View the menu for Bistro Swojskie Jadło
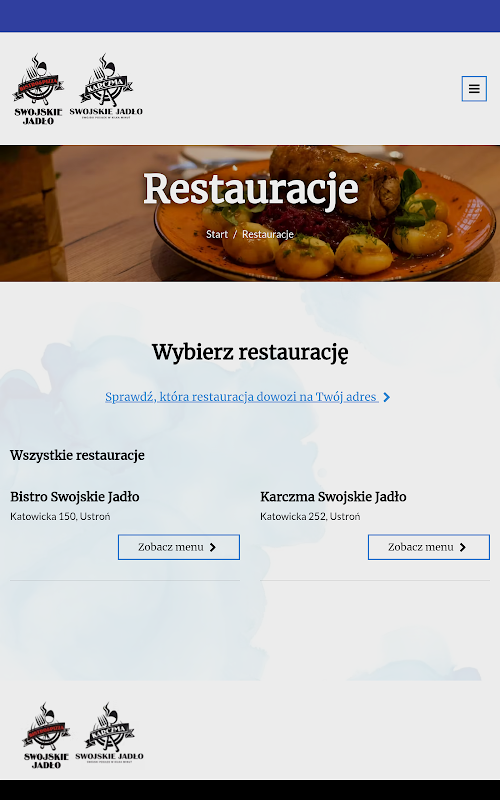This screenshot has height=800, width=500. point(179,547)
